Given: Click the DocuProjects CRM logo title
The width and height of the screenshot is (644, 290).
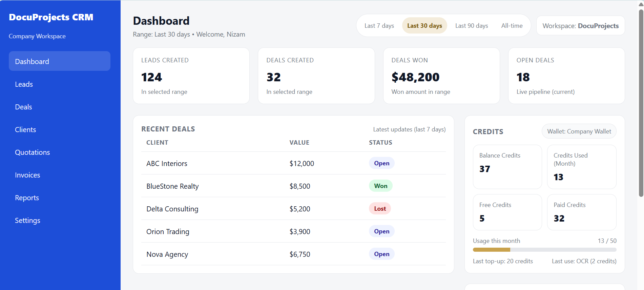Looking at the screenshot, I should 51,17.
